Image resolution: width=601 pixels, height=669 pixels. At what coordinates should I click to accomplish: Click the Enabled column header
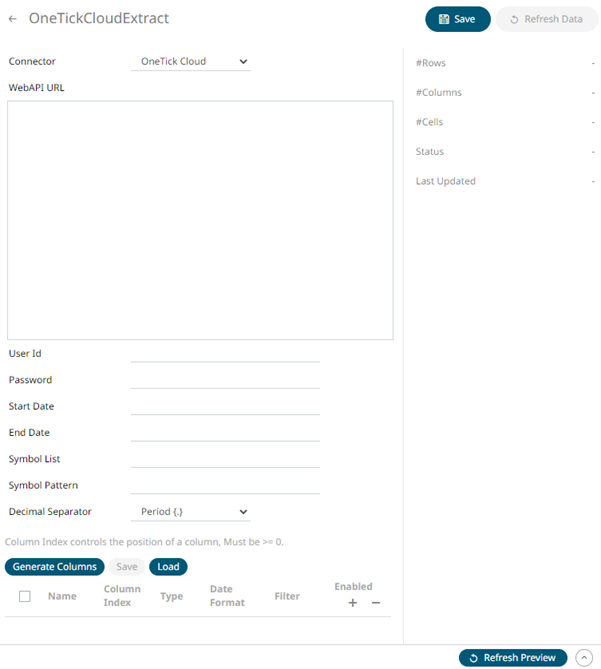[353, 587]
